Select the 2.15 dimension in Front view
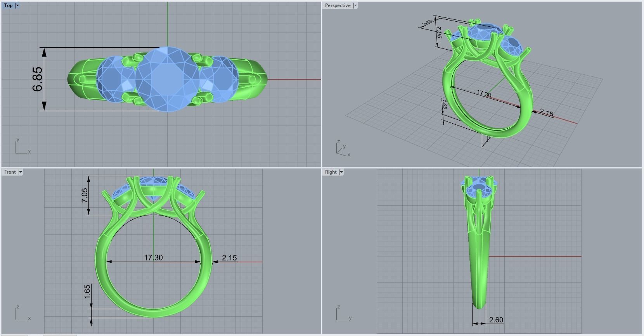This screenshot has height=336, width=644. click(229, 258)
